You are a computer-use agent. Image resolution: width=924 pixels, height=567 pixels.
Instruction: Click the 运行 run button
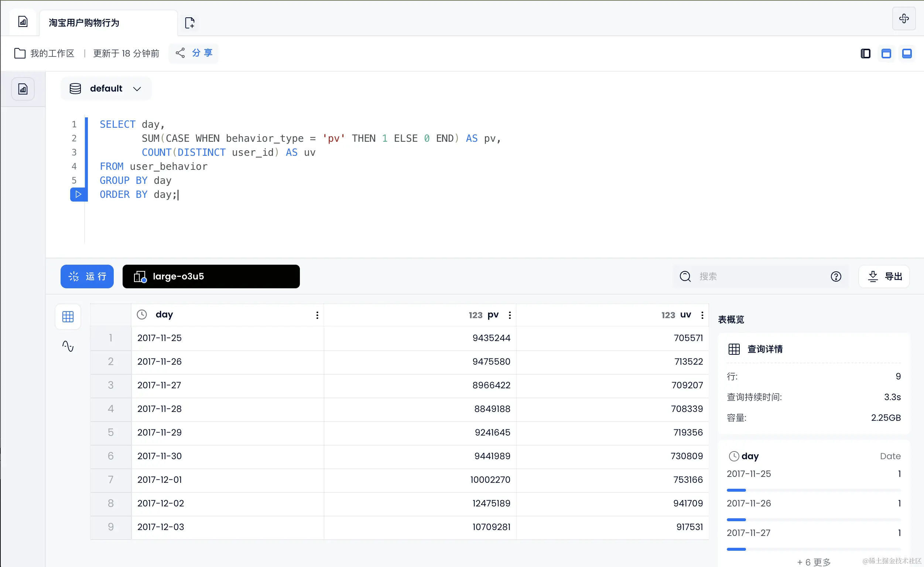pos(87,276)
